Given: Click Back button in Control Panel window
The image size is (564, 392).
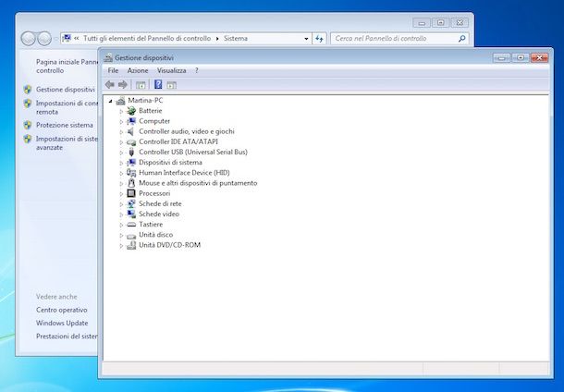Looking at the screenshot, I should [x=28, y=39].
